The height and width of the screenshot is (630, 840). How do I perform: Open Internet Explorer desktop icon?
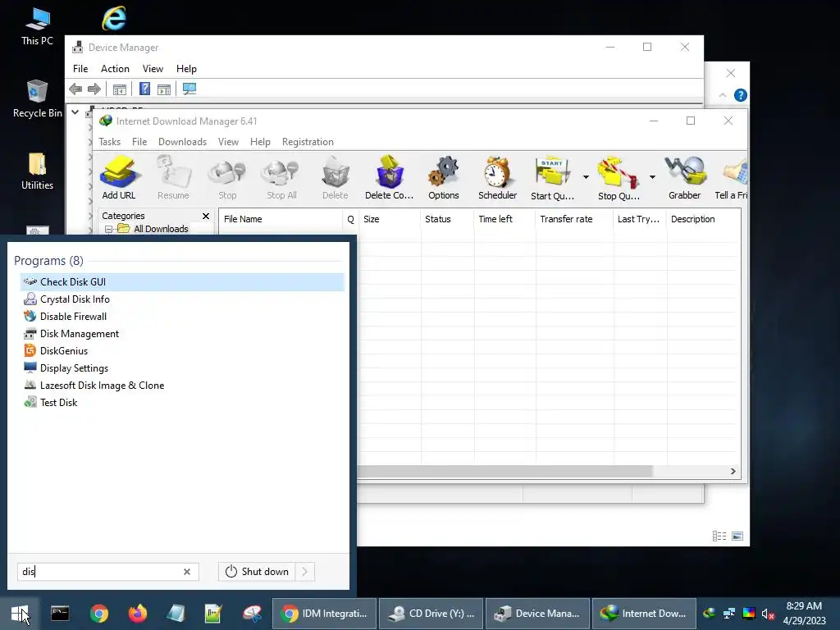(113, 18)
